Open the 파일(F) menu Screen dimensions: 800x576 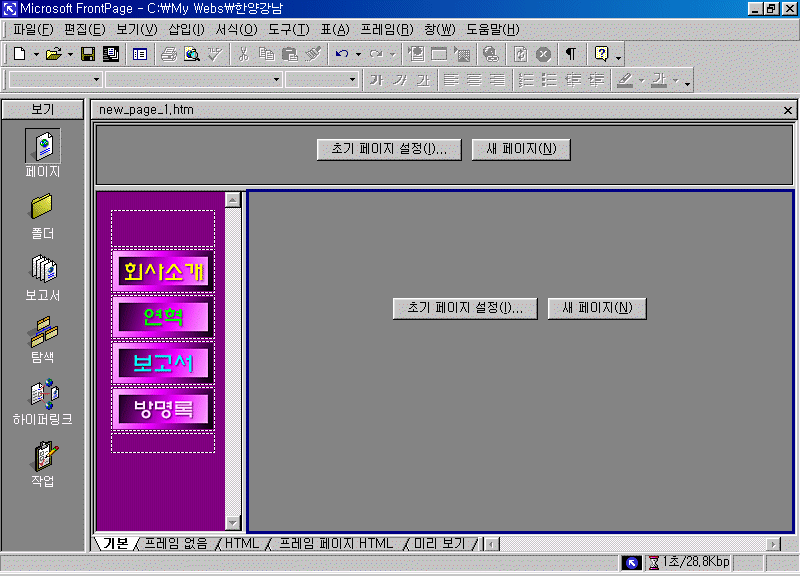point(33,30)
